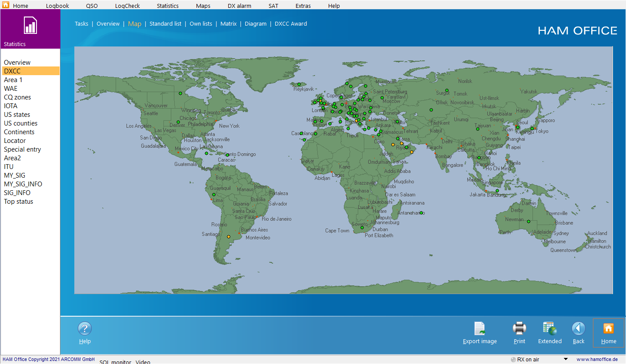Image resolution: width=626 pixels, height=364 pixels.
Task: Switch to the Matrix tab
Action: 228,24
